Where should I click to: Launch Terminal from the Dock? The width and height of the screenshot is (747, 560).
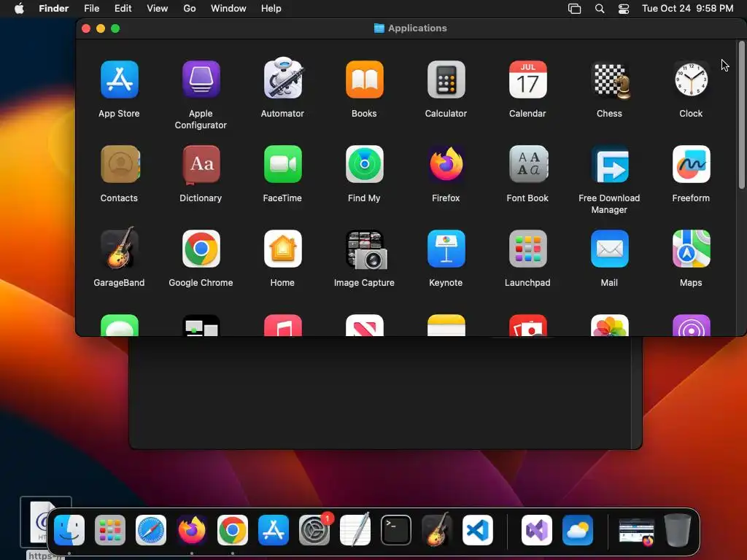(396, 530)
